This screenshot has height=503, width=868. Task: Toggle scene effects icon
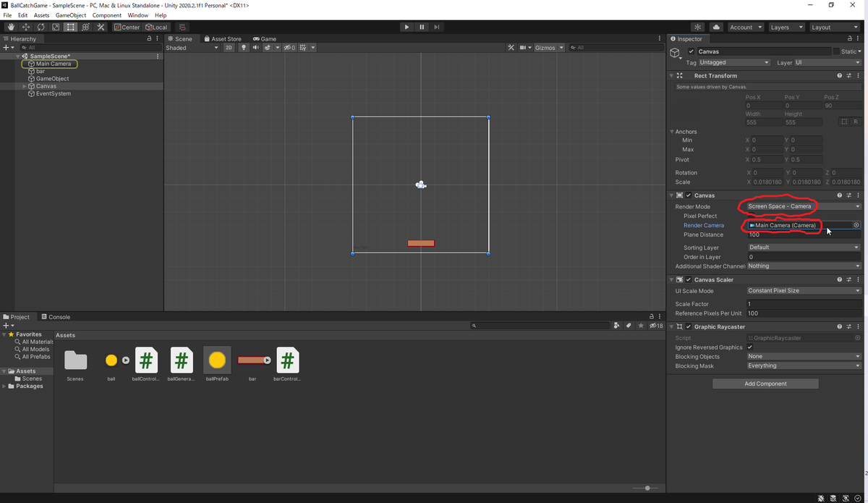click(267, 48)
